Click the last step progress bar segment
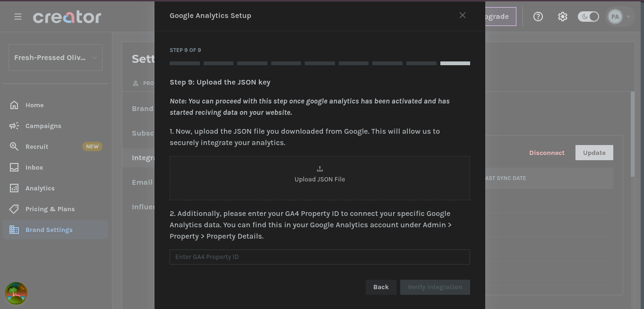 pyautogui.click(x=455, y=63)
